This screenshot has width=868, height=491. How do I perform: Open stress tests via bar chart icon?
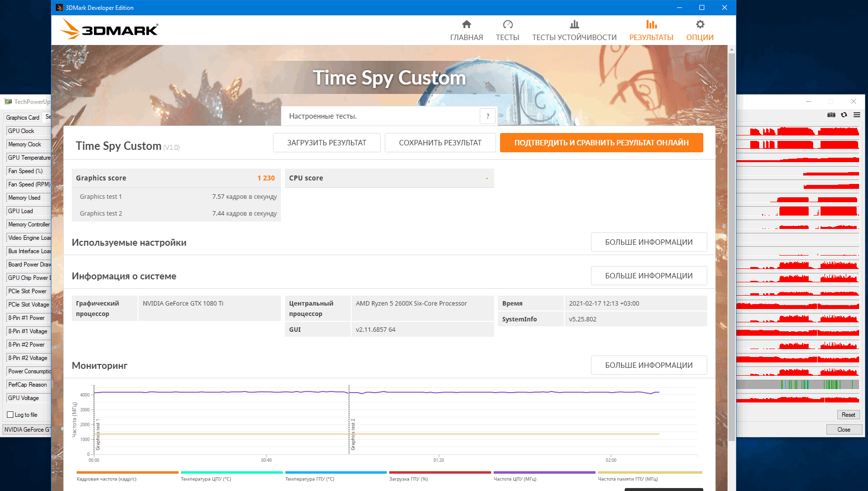tap(574, 24)
